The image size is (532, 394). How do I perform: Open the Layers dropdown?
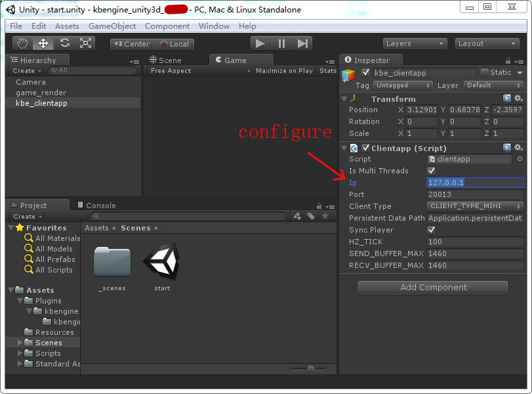pyautogui.click(x=415, y=43)
